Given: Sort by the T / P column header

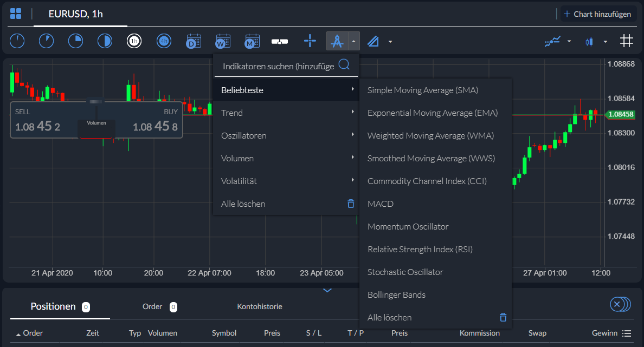Looking at the screenshot, I should click(x=356, y=333).
